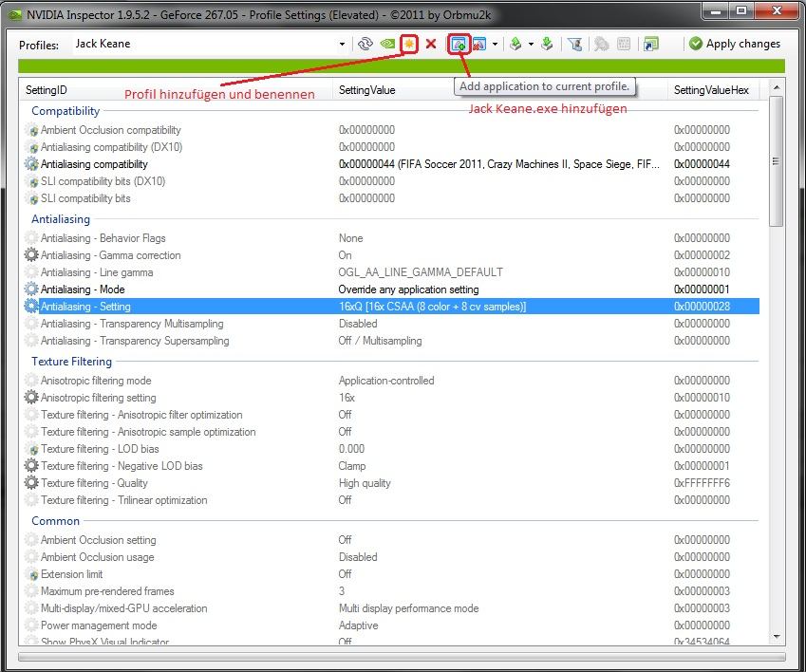Image resolution: width=806 pixels, height=672 pixels.
Task: Click the greyed-out grid icon in the toolbar
Action: pos(624,45)
